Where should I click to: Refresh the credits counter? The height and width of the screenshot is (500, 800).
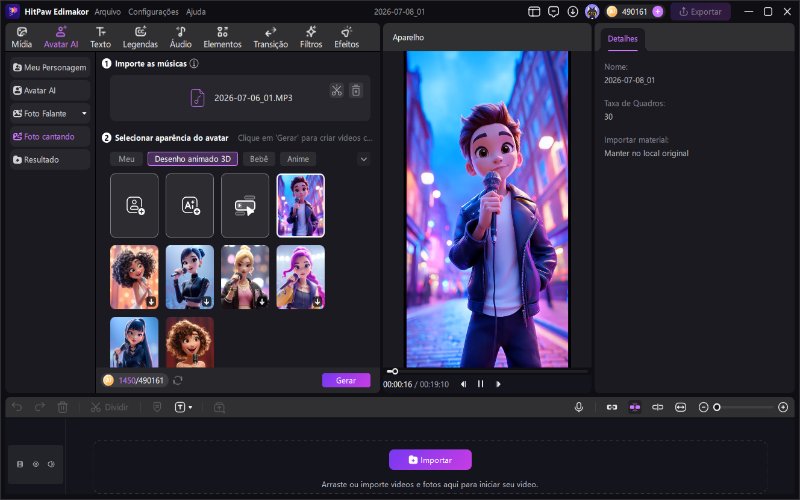point(178,381)
